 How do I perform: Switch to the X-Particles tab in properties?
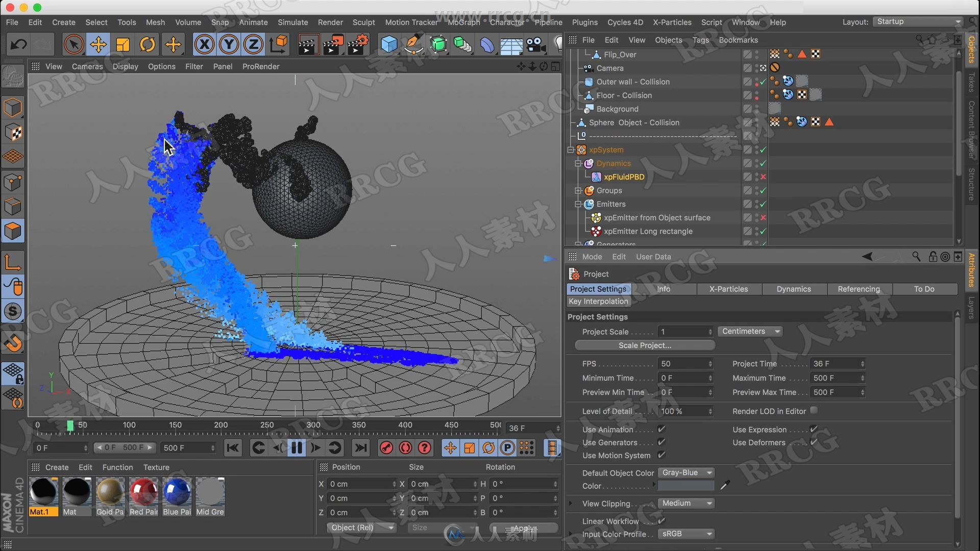pos(729,288)
